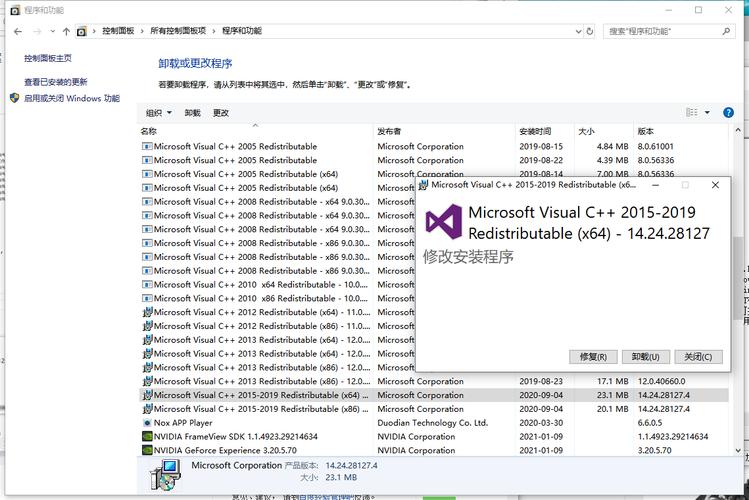Click the 2020-03-30 install date cell
Image resolution: width=749 pixels, height=500 pixels.
point(541,423)
